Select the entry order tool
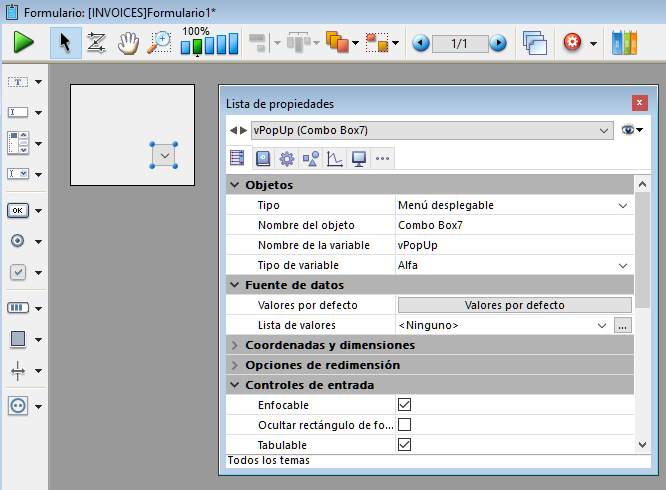Viewport: 666px width, 490px height. click(97, 43)
